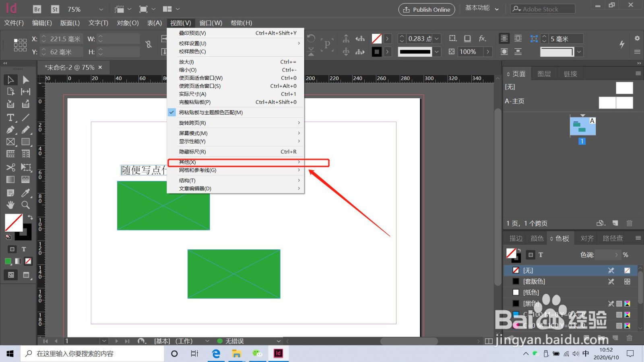Switch to the 描边 panel tab

coord(516,239)
